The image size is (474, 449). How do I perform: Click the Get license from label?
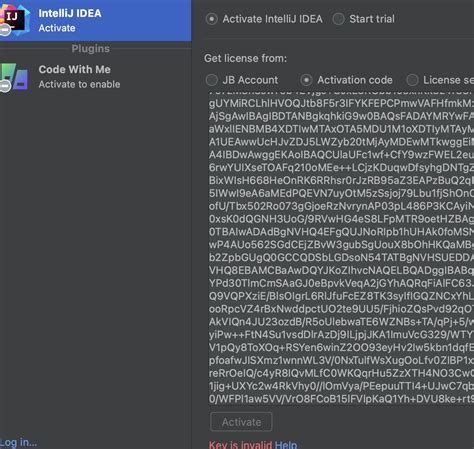245,58
